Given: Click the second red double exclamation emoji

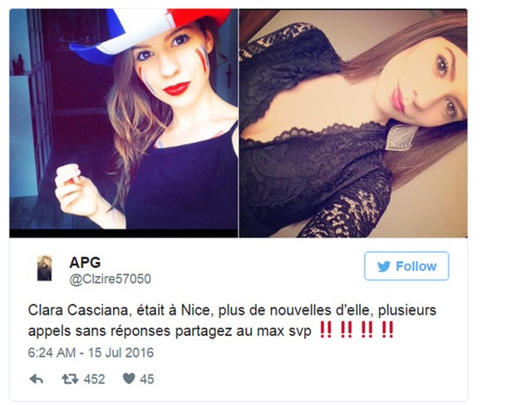Looking at the screenshot, I should [x=346, y=329].
